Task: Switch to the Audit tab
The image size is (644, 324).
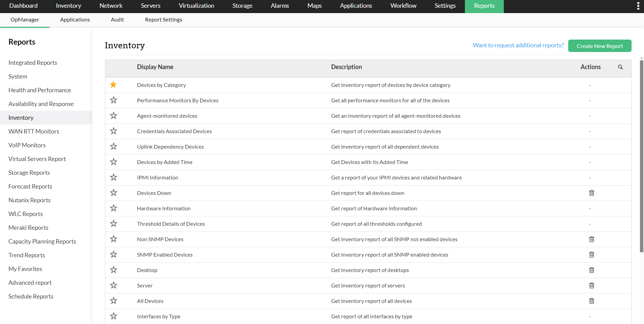Action: click(x=117, y=19)
